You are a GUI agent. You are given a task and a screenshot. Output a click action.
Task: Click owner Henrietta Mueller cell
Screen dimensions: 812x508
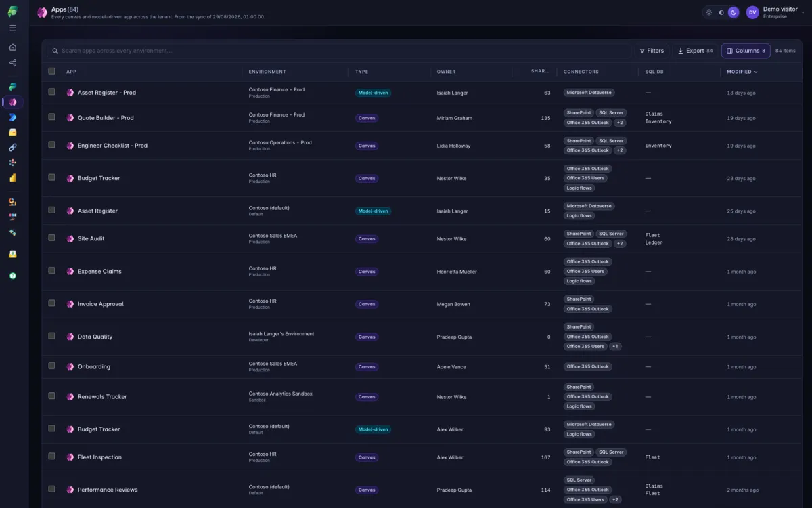click(x=457, y=272)
